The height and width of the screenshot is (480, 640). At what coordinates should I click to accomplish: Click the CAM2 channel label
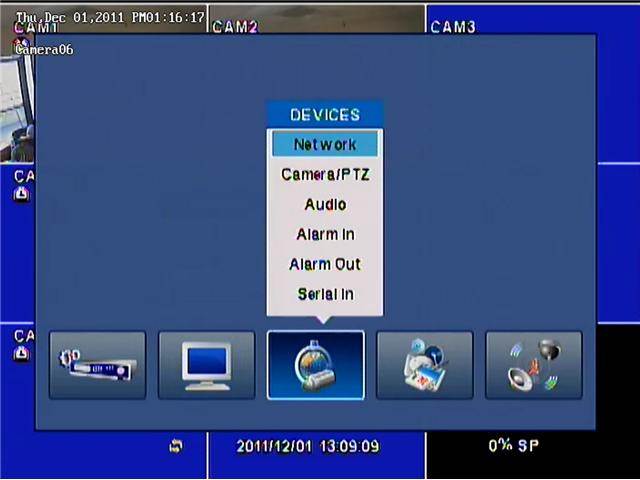click(235, 27)
